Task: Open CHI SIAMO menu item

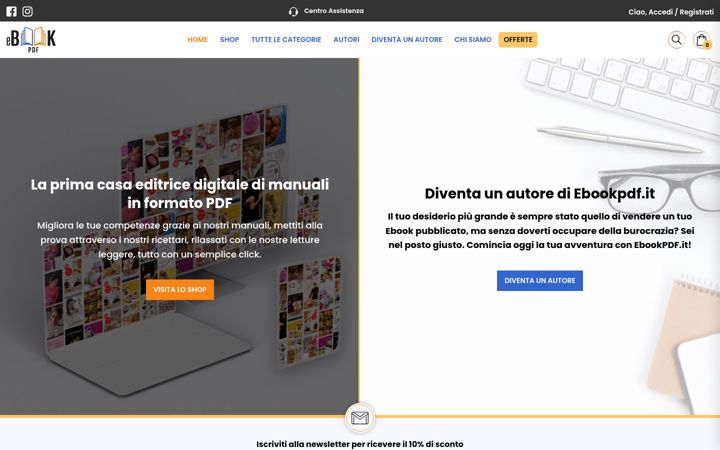Action: pyautogui.click(x=473, y=39)
